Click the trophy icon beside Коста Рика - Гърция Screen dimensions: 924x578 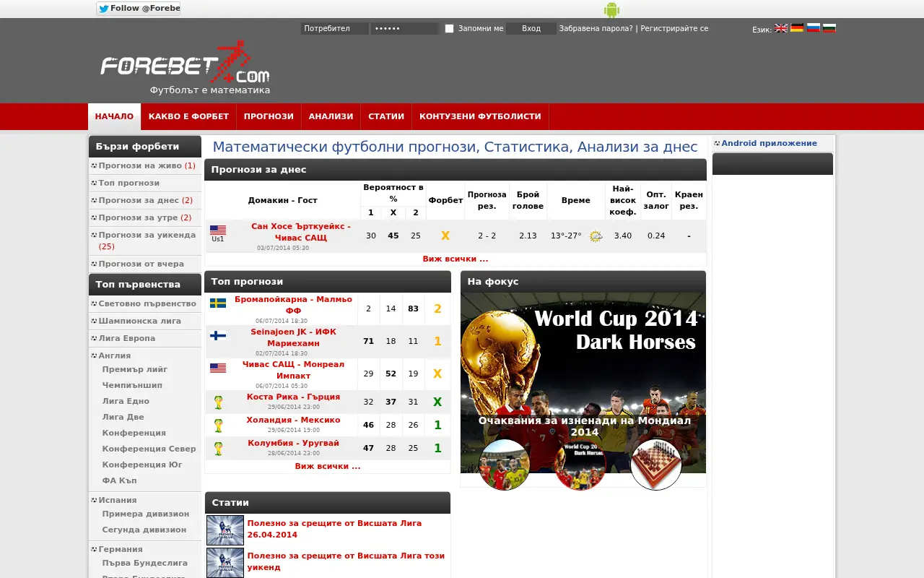[x=218, y=402]
